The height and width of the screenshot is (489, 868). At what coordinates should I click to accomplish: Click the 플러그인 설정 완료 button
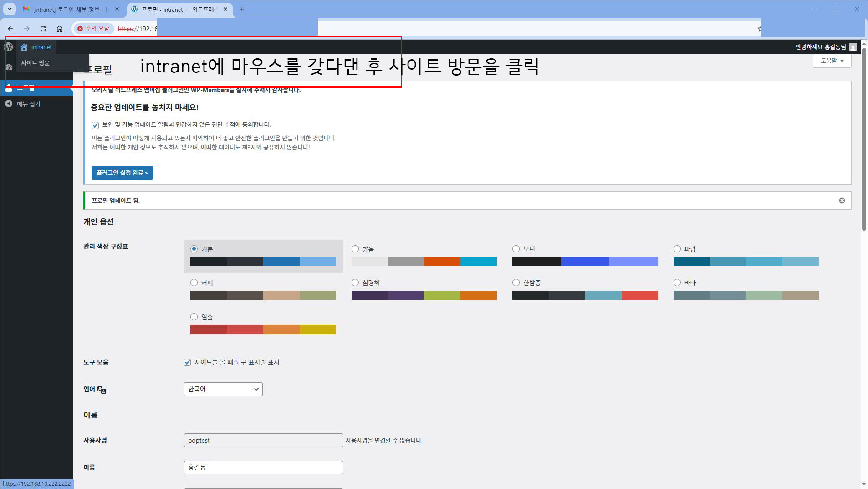tap(122, 173)
